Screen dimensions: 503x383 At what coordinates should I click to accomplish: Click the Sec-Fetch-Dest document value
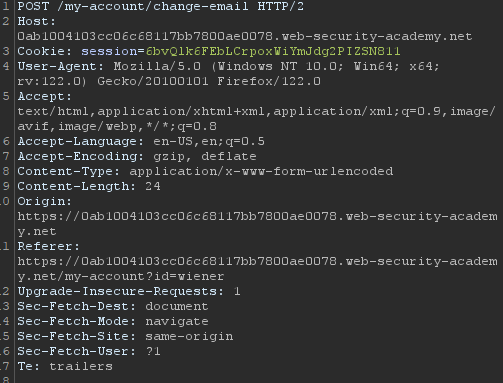[177, 306]
